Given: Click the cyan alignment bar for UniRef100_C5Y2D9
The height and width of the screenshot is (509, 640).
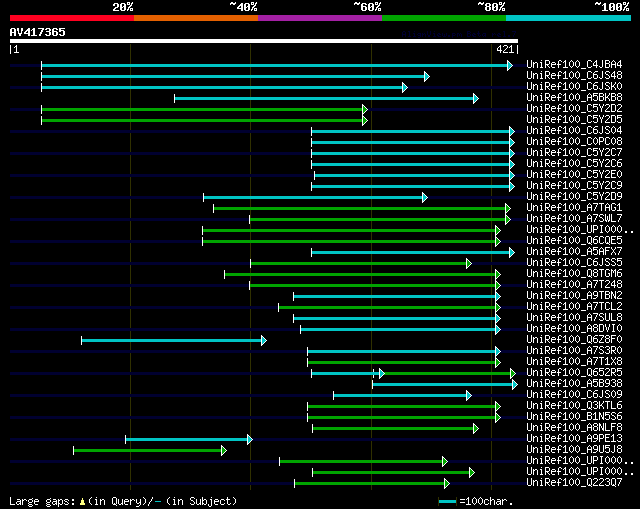Looking at the screenshot, I should click(x=316, y=198).
